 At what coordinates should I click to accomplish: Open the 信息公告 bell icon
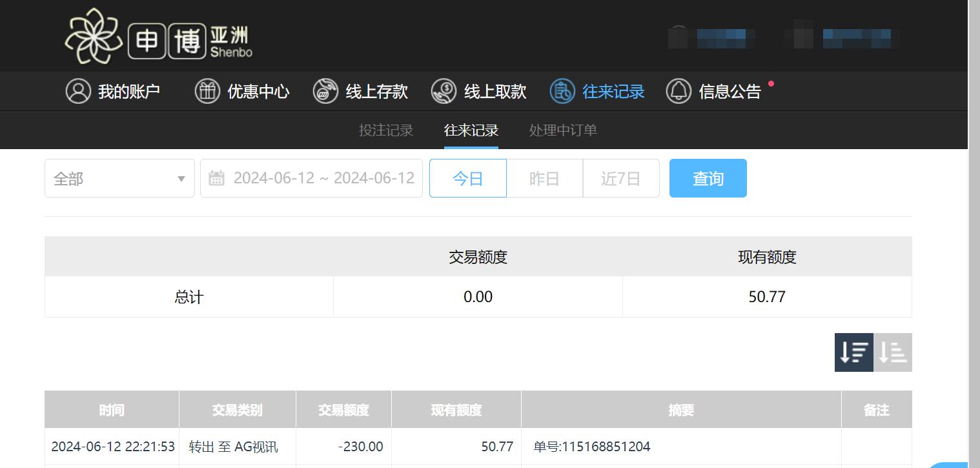coord(679,91)
